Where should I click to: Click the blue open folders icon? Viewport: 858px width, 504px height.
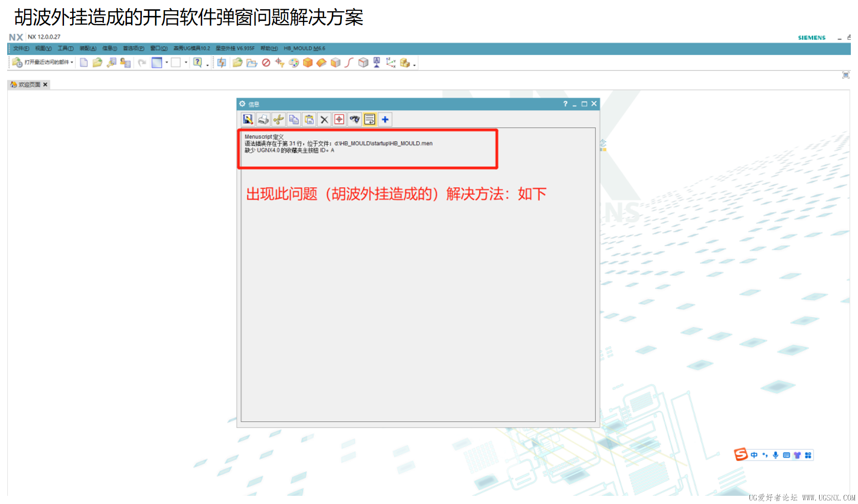click(x=251, y=62)
